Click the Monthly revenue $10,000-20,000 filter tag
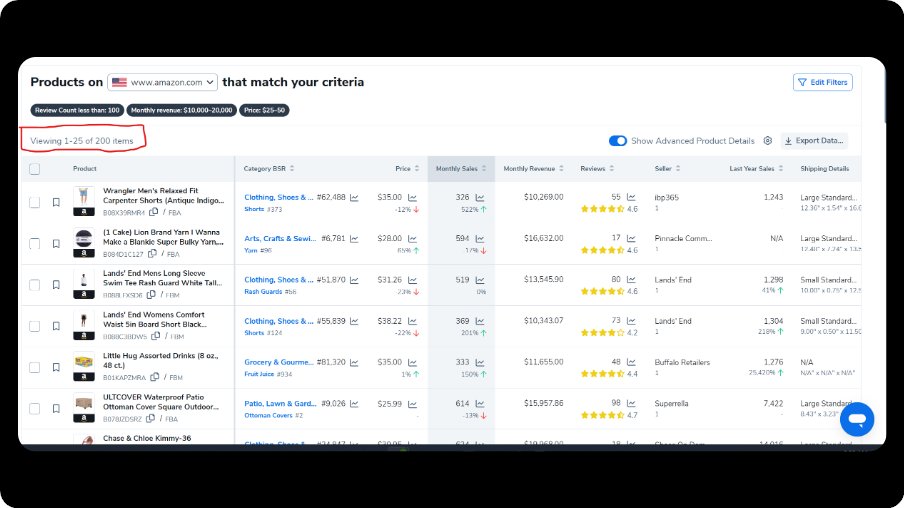The width and height of the screenshot is (904, 508). pyautogui.click(x=182, y=110)
